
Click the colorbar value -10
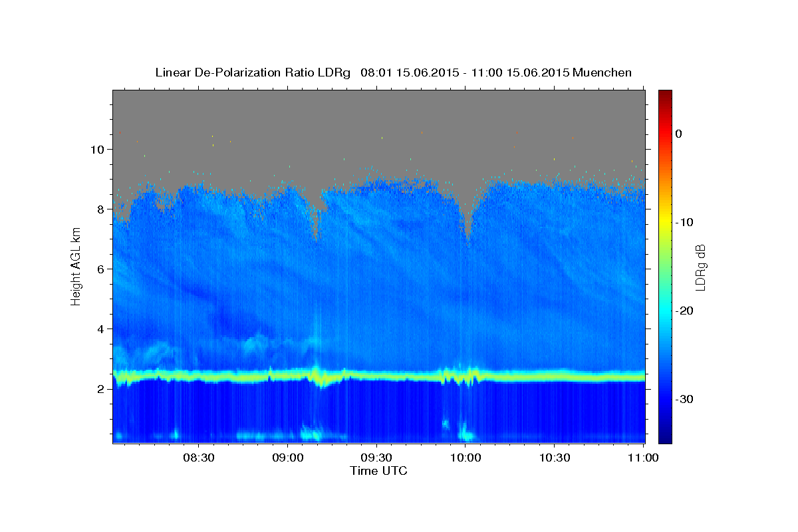[684, 222]
